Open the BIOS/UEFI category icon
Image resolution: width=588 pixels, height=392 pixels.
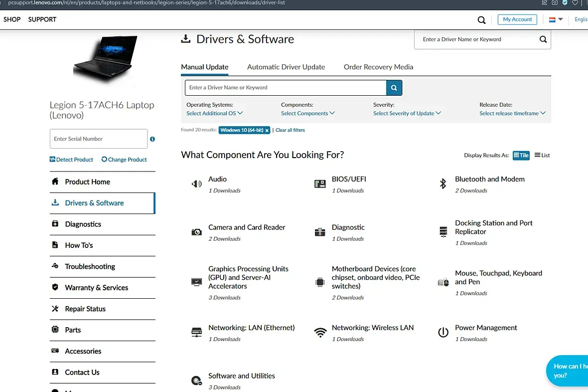click(x=320, y=184)
